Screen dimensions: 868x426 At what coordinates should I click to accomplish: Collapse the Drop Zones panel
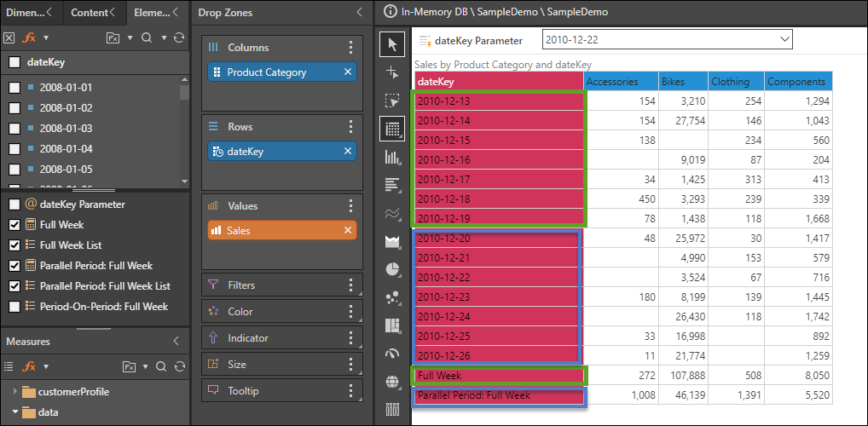tap(359, 13)
